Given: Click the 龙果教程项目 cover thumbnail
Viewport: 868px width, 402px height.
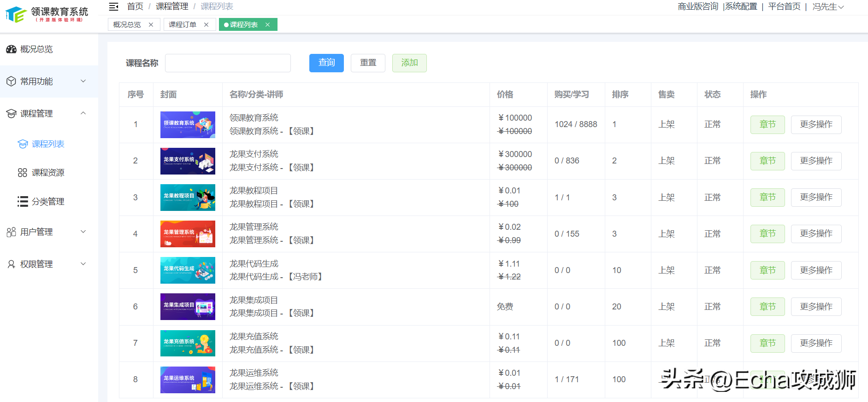Looking at the screenshot, I should 188,198.
